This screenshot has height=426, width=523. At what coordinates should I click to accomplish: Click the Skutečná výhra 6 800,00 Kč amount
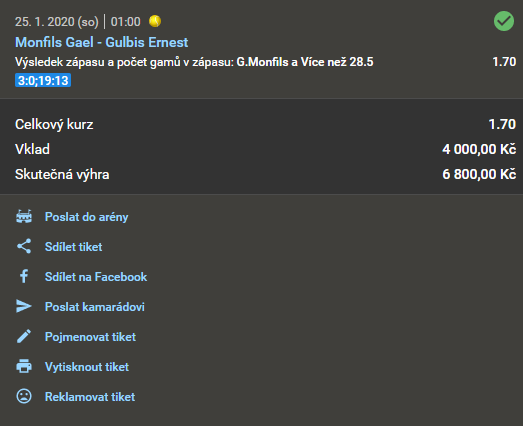pos(479,174)
